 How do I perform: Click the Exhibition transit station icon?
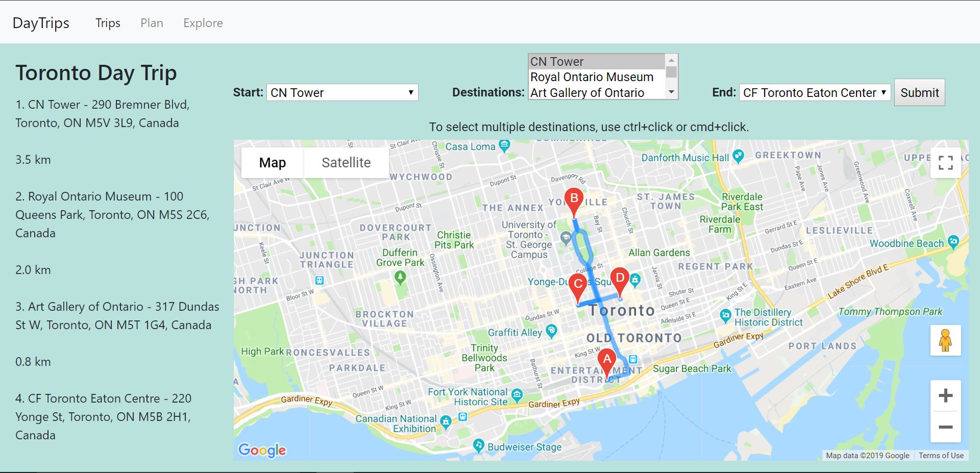pyautogui.click(x=462, y=416)
